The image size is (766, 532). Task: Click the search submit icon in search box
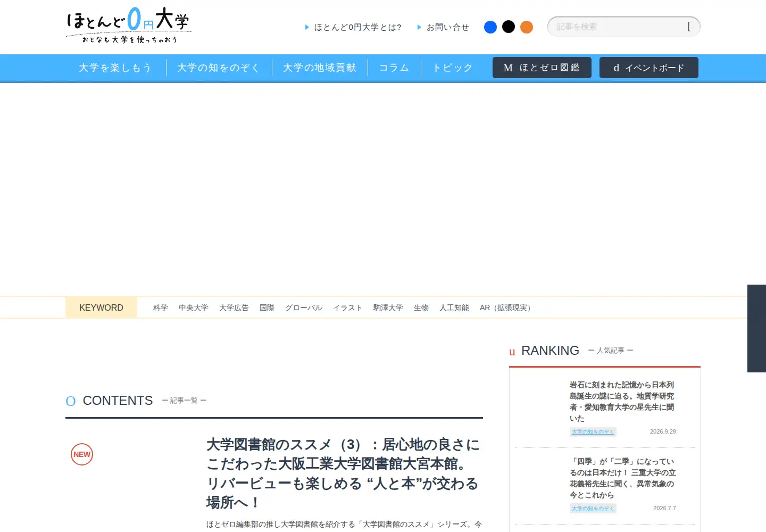click(689, 27)
